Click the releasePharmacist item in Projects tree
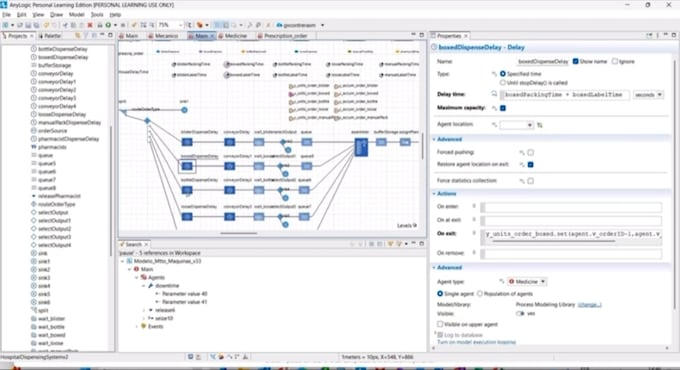The image size is (680, 370). pyautogui.click(x=59, y=196)
